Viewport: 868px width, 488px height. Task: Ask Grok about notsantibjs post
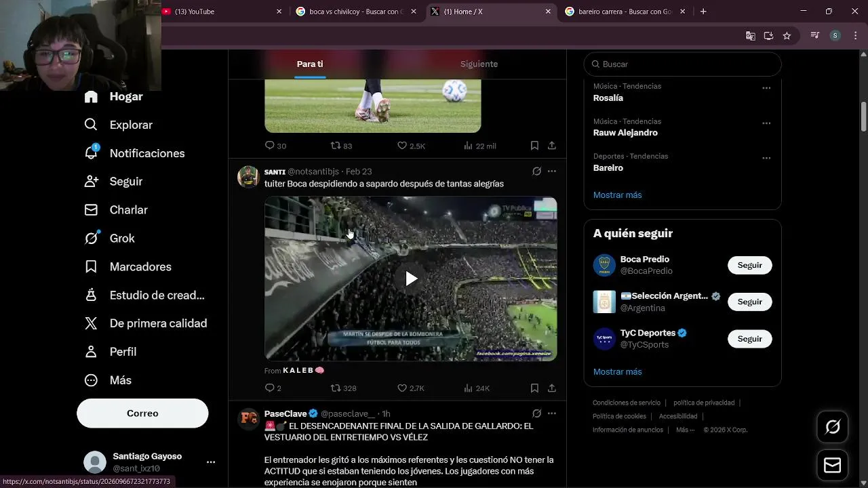coord(536,171)
